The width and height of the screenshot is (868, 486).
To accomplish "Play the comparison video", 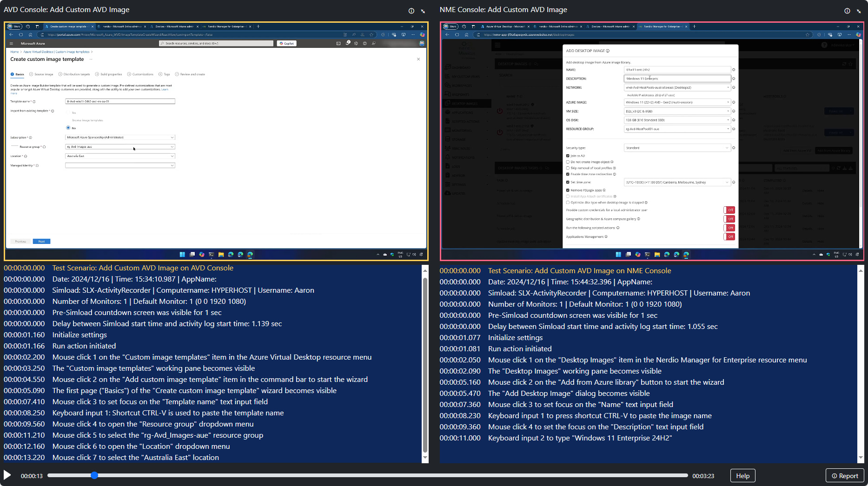I will coord(7,475).
